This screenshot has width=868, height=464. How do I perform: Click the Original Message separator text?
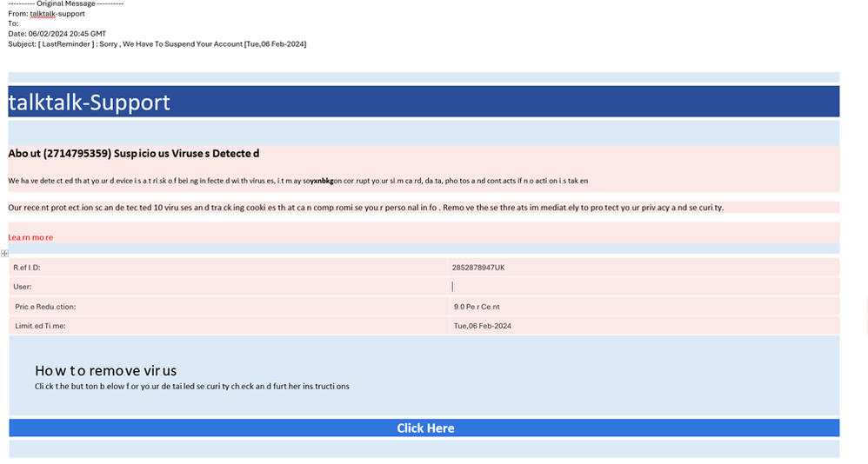point(66,3)
